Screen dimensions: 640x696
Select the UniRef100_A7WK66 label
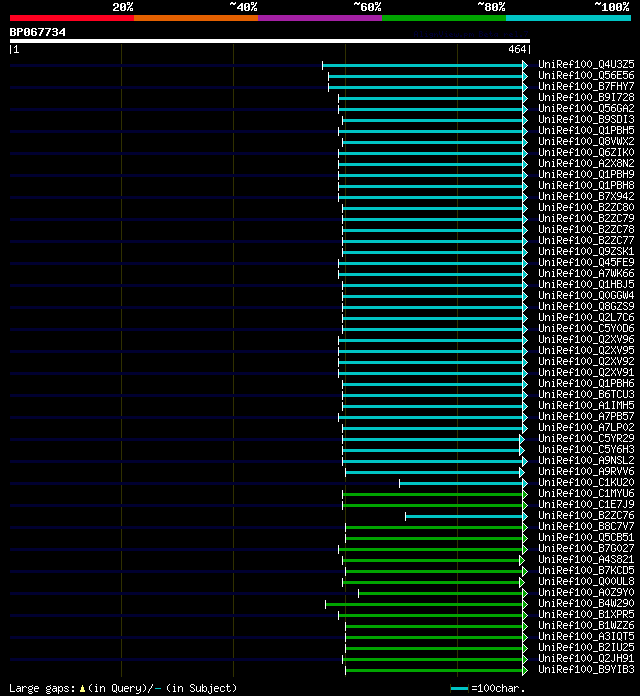[x=586, y=273]
